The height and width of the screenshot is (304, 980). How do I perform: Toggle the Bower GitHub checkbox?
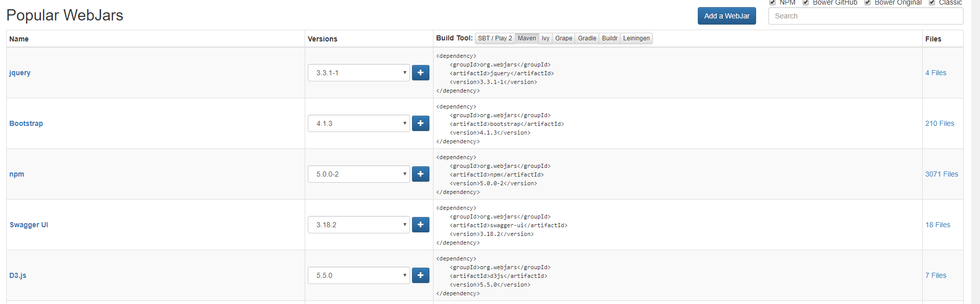tap(806, 3)
